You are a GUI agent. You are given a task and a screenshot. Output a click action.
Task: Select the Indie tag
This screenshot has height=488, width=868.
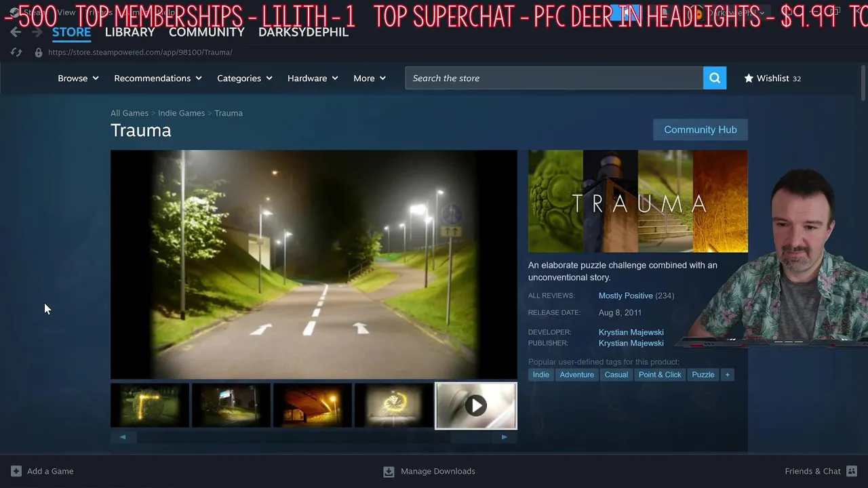click(541, 375)
